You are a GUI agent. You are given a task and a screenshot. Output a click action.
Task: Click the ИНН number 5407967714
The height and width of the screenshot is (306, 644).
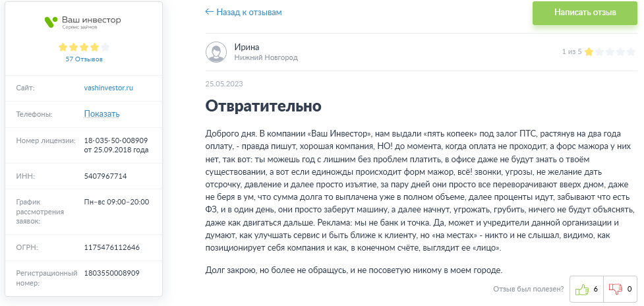coord(105,176)
